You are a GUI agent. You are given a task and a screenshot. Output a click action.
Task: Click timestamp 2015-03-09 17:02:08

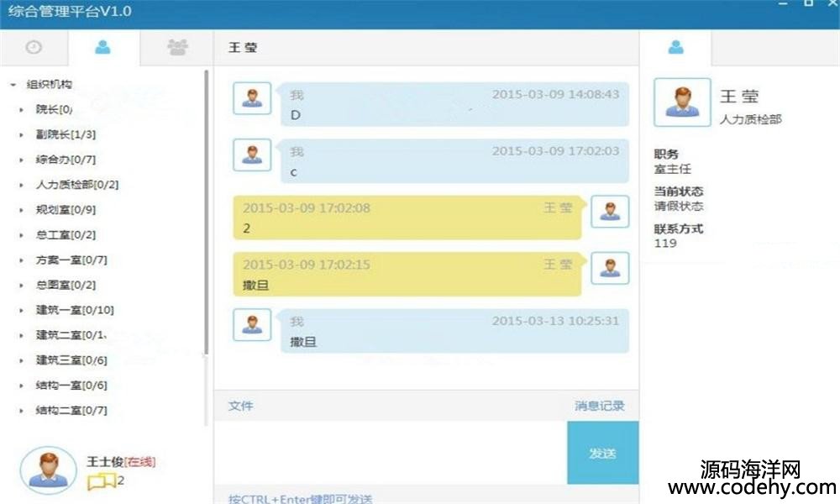click(307, 208)
